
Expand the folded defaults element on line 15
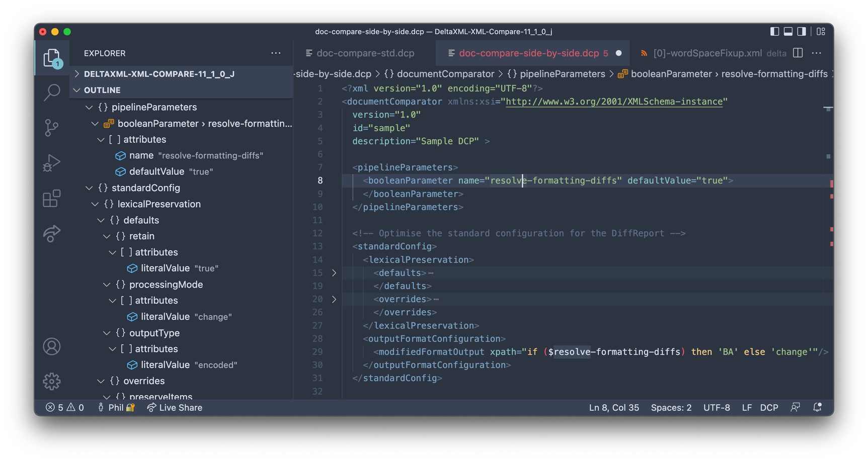(334, 272)
